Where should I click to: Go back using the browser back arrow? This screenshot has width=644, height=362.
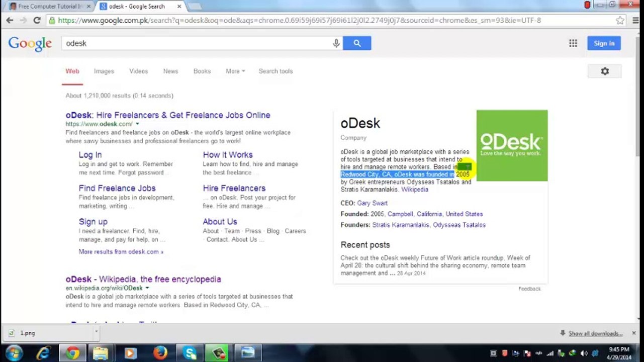tap(10, 20)
